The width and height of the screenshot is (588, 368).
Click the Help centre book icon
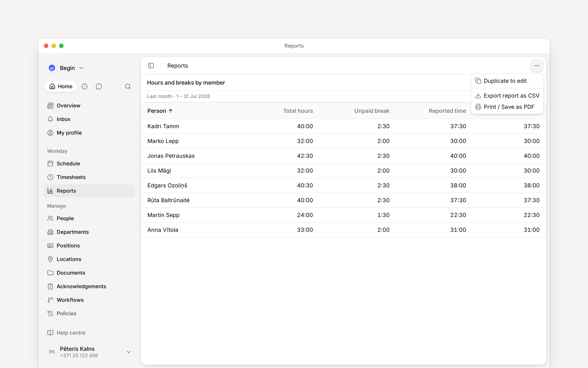coord(50,333)
